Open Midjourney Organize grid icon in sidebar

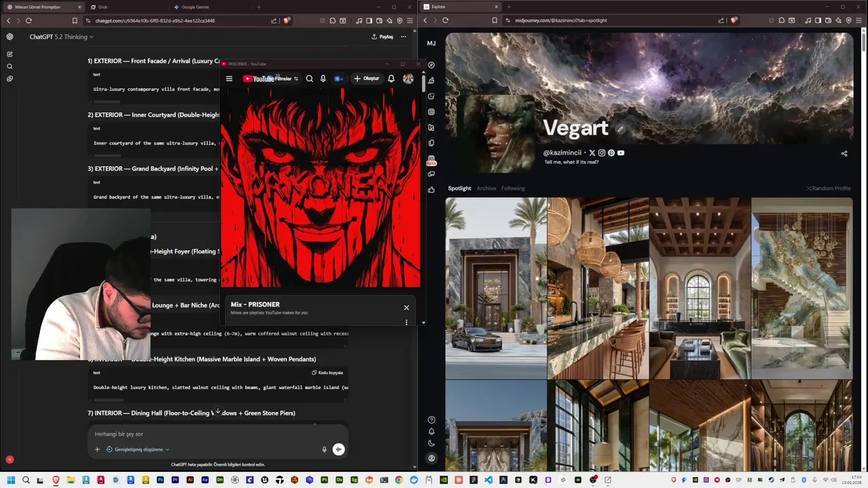click(x=431, y=112)
